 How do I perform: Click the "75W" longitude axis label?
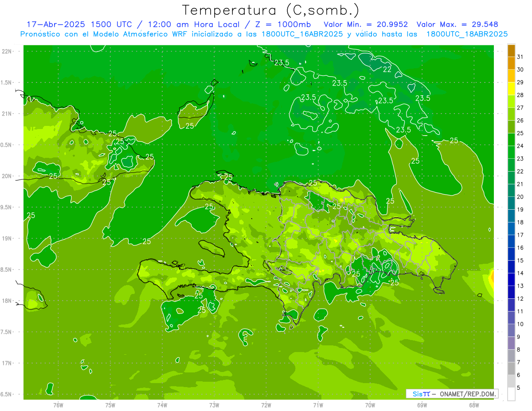[x=110, y=405]
